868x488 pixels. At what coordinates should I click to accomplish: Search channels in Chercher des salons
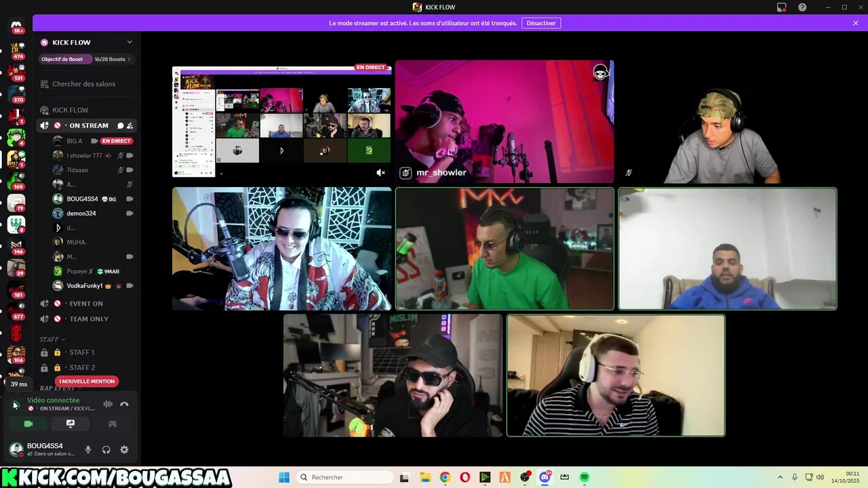click(x=86, y=84)
